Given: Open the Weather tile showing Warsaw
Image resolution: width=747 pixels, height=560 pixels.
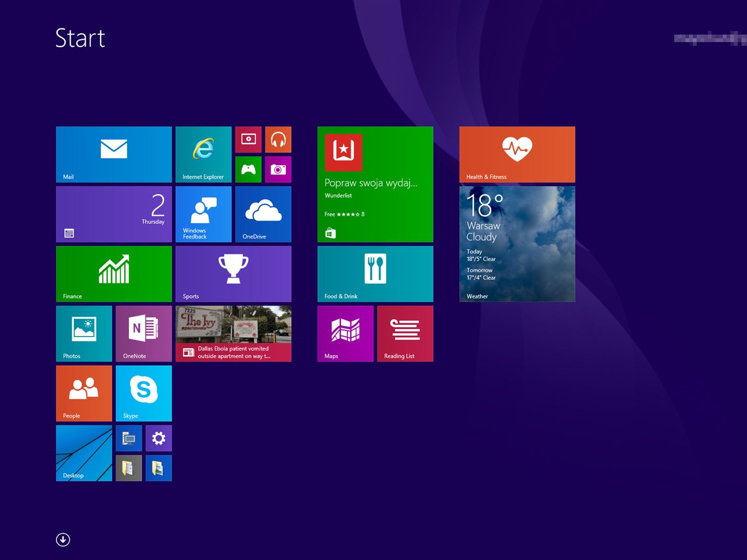Looking at the screenshot, I should click(517, 244).
